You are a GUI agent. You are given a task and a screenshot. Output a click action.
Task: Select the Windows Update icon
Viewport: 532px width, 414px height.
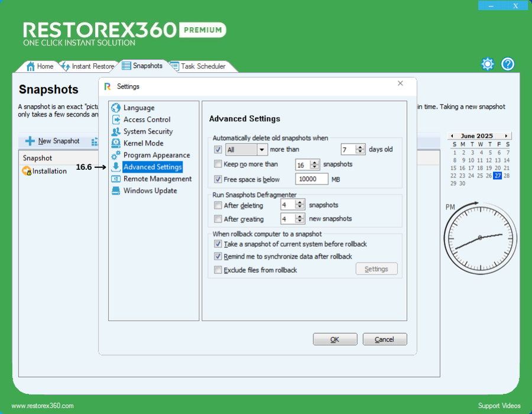[116, 190]
